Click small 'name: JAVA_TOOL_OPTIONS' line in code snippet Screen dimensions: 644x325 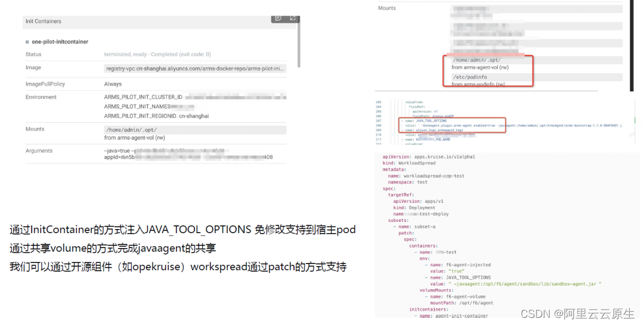[x=425, y=121]
